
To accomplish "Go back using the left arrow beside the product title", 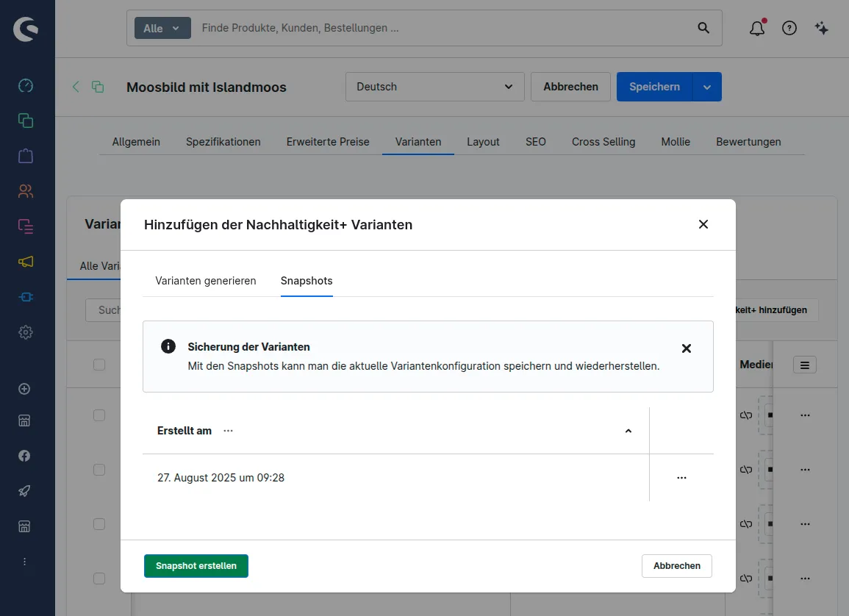I will point(76,87).
